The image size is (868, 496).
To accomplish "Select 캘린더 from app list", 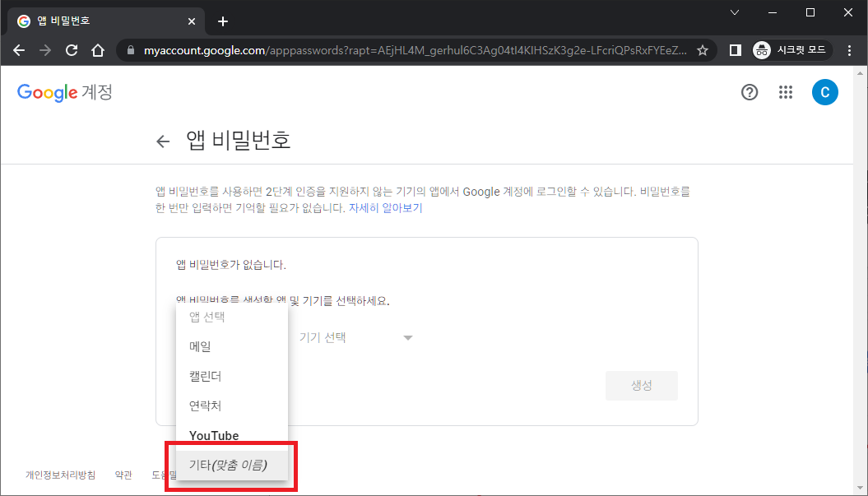I will coord(232,377).
